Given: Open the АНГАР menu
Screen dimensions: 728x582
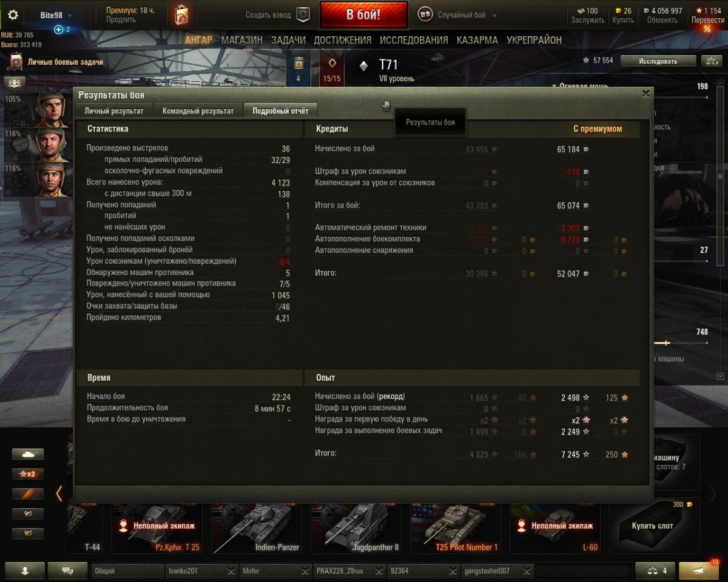Looking at the screenshot, I should (x=198, y=40).
